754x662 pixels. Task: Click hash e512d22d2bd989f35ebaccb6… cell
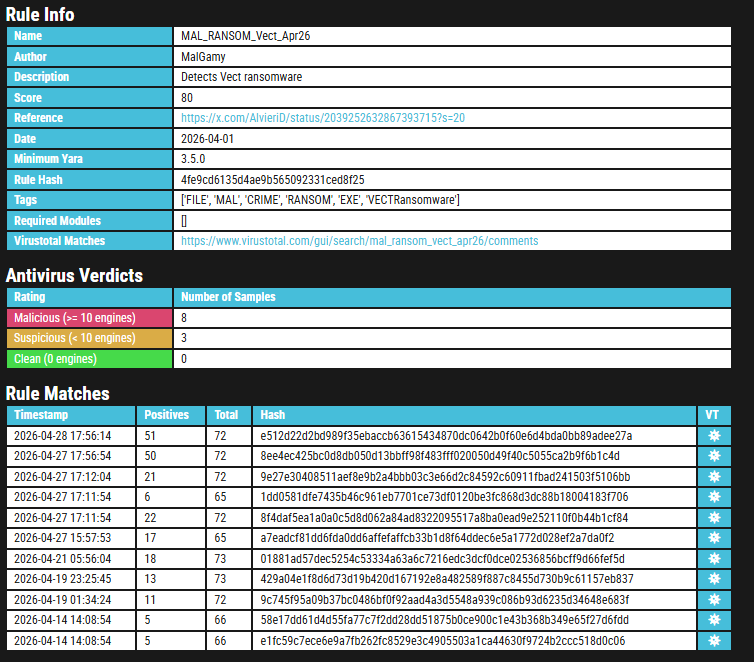pyautogui.click(x=474, y=436)
